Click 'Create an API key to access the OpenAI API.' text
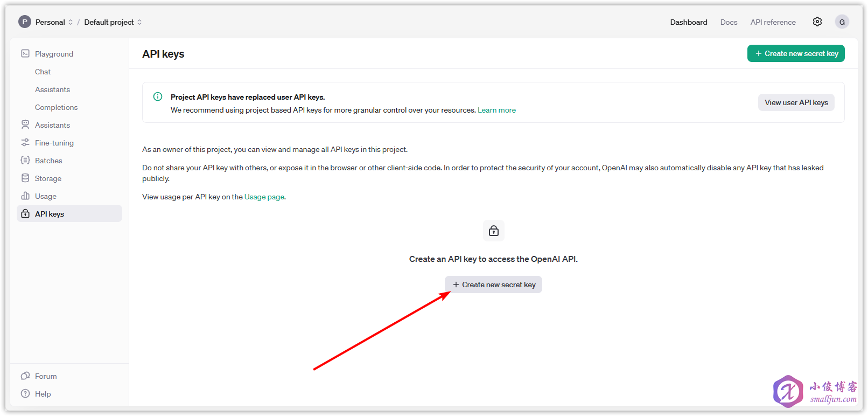 (x=493, y=259)
